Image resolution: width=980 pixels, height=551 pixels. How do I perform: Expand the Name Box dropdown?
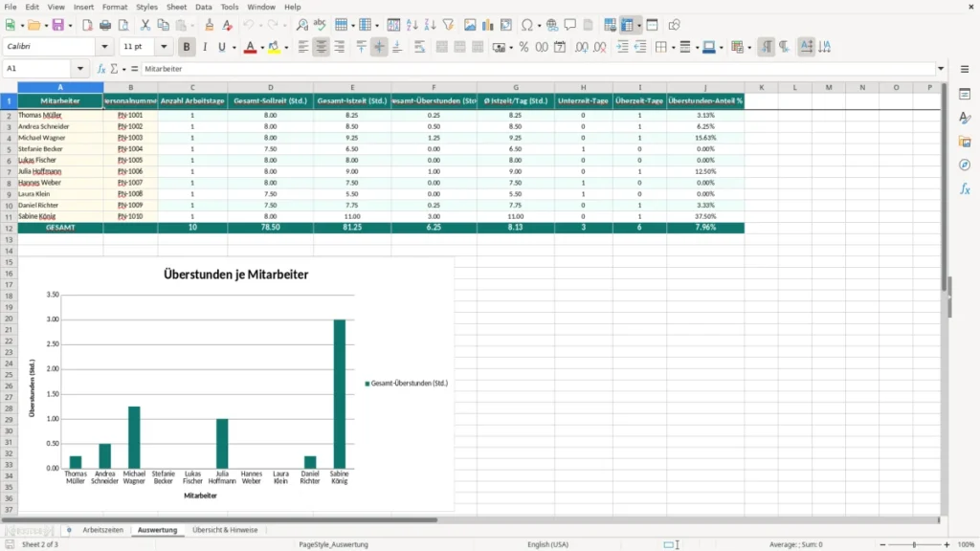pos(80,69)
